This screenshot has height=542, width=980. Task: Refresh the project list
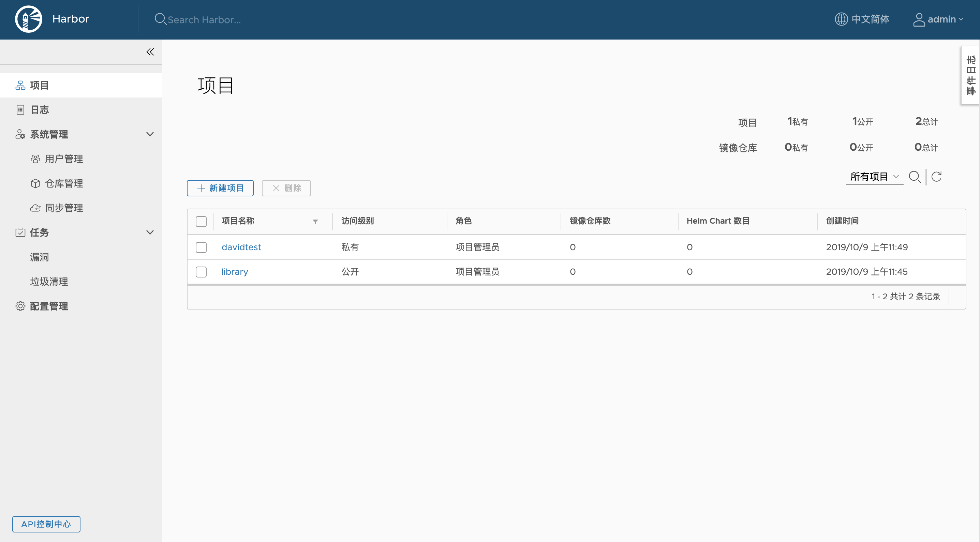[936, 177]
